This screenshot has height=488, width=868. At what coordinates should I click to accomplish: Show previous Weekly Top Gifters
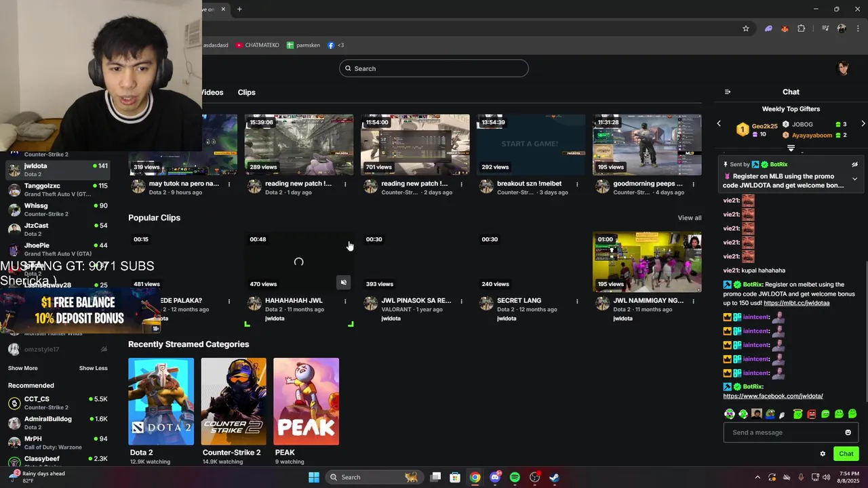(x=719, y=124)
